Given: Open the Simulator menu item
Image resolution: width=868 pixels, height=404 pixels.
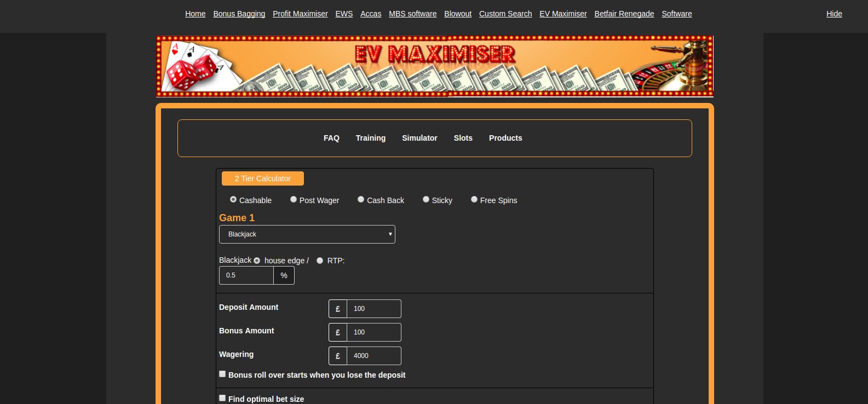Looking at the screenshot, I should point(419,138).
